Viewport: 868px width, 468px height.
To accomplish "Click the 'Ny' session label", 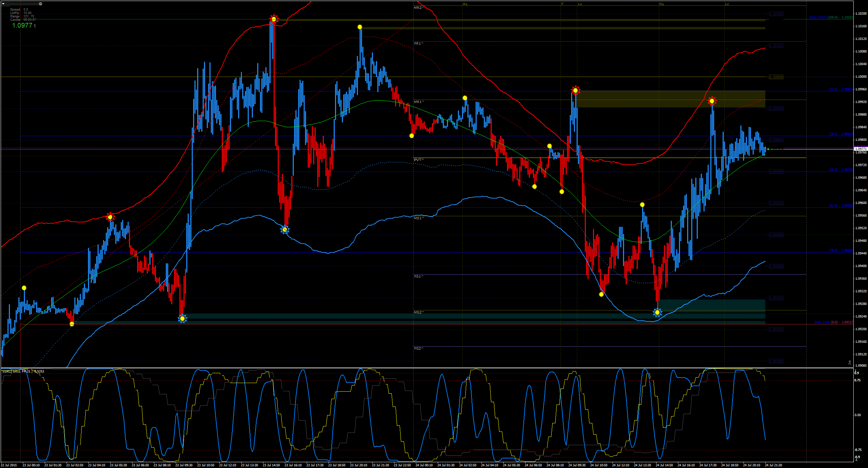I will coord(662,4).
